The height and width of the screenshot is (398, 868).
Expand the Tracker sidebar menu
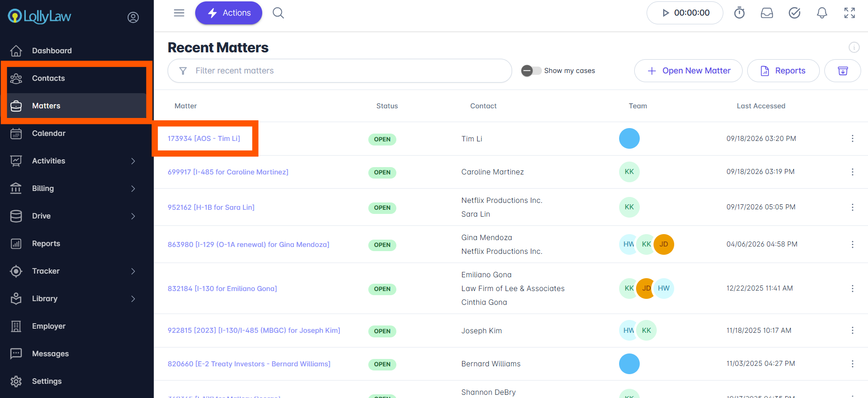click(x=133, y=271)
